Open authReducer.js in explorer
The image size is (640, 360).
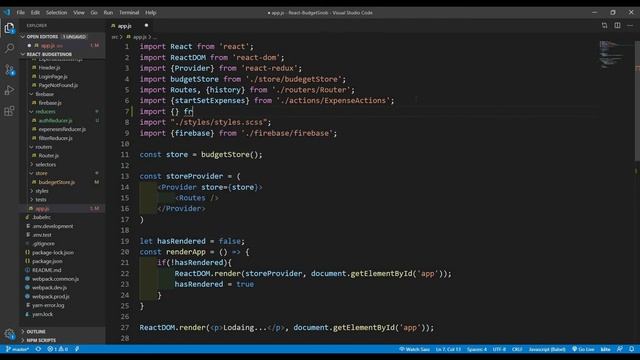[55, 120]
